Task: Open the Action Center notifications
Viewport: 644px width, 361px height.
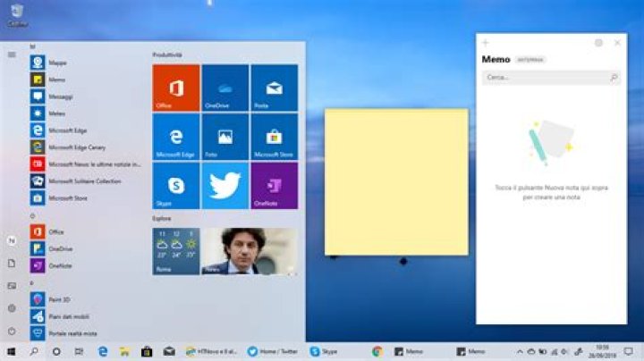Action: click(629, 351)
